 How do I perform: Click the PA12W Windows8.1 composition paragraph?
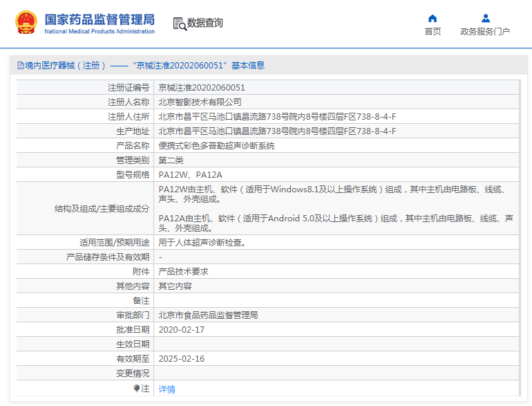click(x=334, y=194)
